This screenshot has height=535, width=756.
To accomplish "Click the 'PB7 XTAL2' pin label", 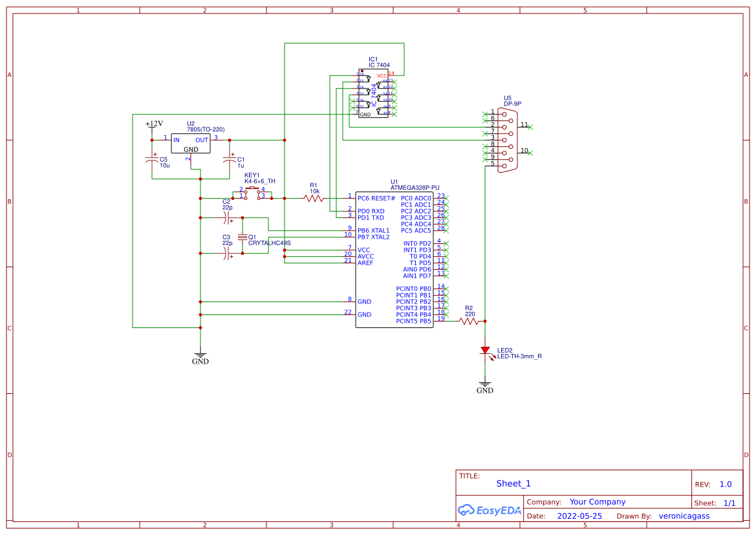I will coord(373,237).
